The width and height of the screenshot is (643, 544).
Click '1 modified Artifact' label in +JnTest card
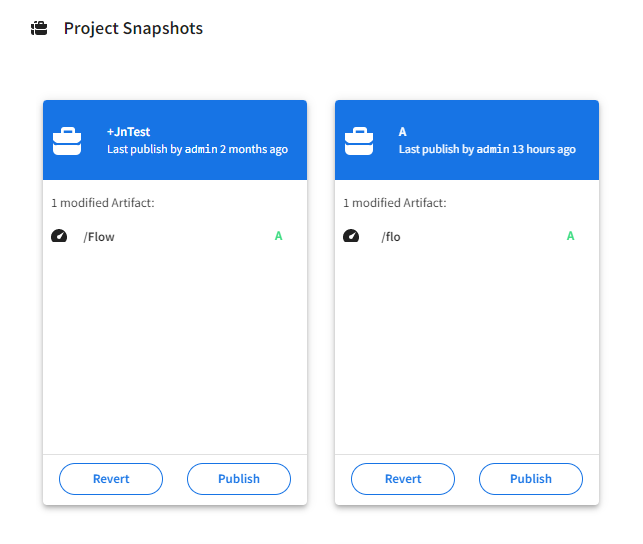coord(103,203)
